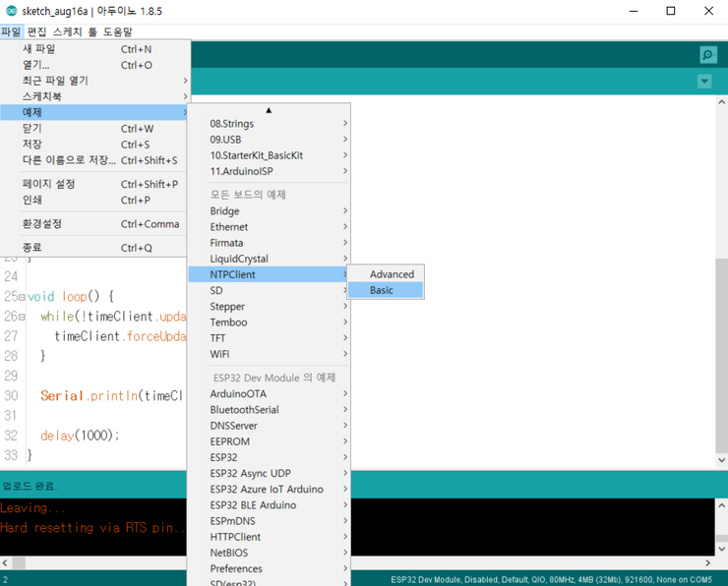Choose 닫기 in the file menu
The width and height of the screenshot is (728, 586).
click(94, 129)
